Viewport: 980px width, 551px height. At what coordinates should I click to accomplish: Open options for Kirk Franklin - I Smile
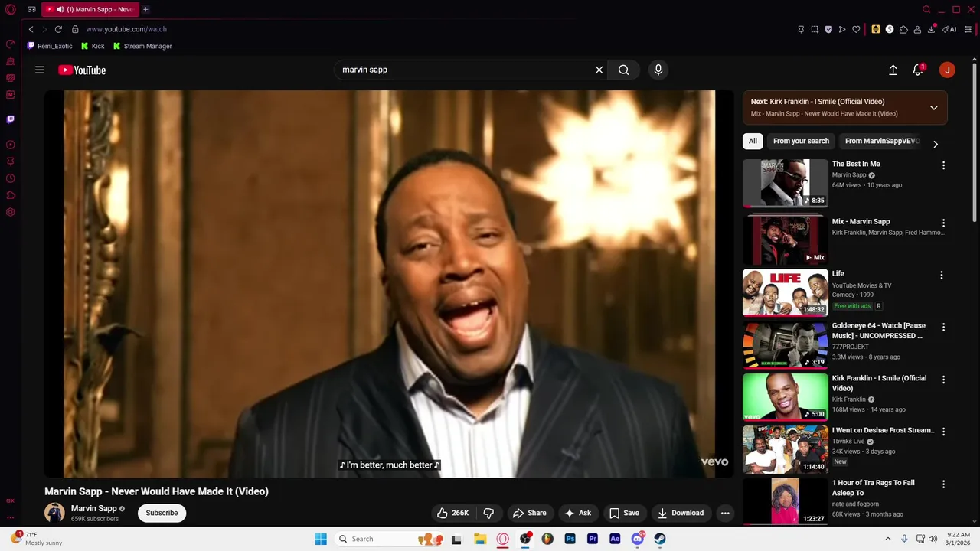[943, 380]
